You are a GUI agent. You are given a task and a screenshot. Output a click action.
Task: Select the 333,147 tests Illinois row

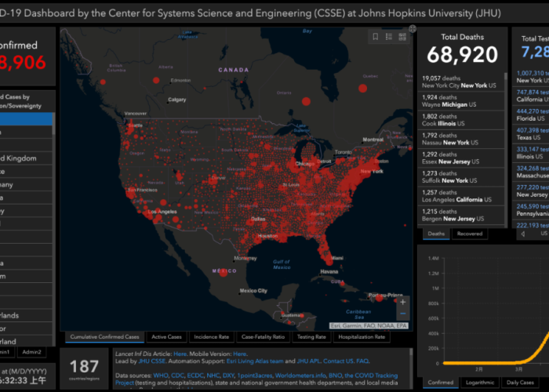point(531,153)
